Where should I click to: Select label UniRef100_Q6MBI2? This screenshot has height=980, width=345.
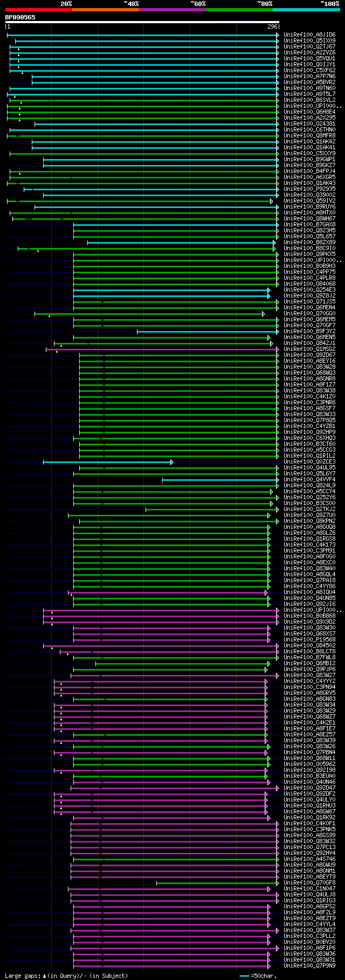(x=309, y=664)
